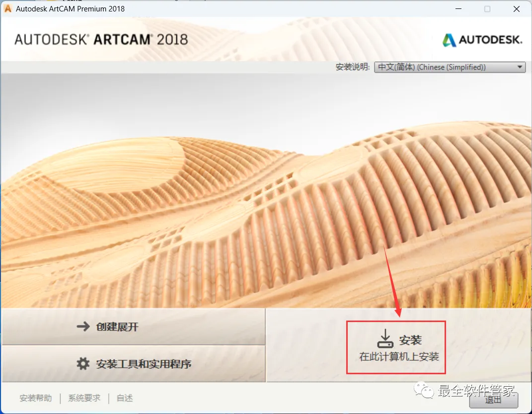This screenshot has width=532, height=414.
Task: Click 在此计算机上安装 text
Action: [399, 357]
